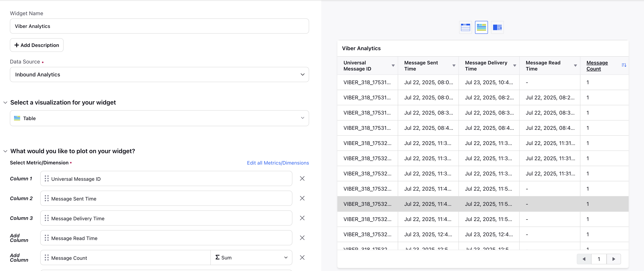This screenshot has width=644, height=271.
Task: Click the Message Delivery Time metric field
Action: point(166,218)
